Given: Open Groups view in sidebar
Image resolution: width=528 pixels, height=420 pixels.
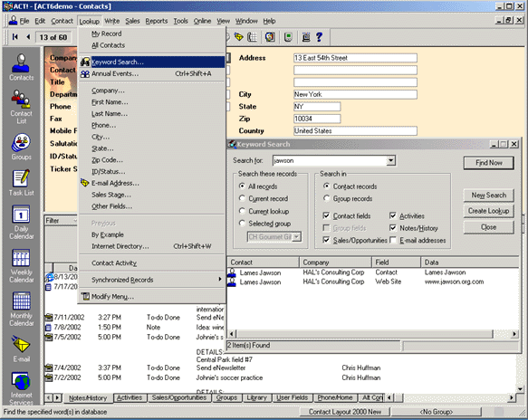Looking at the screenshot, I should (x=21, y=147).
